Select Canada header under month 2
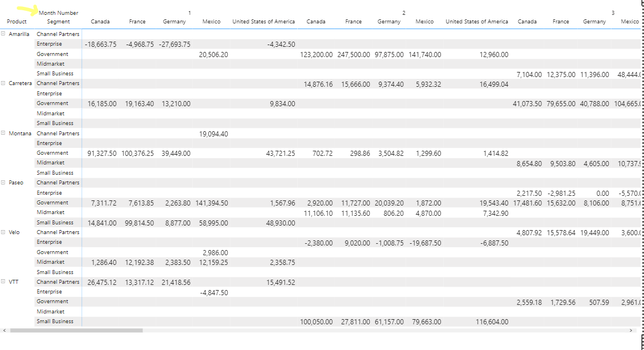 [316, 21]
